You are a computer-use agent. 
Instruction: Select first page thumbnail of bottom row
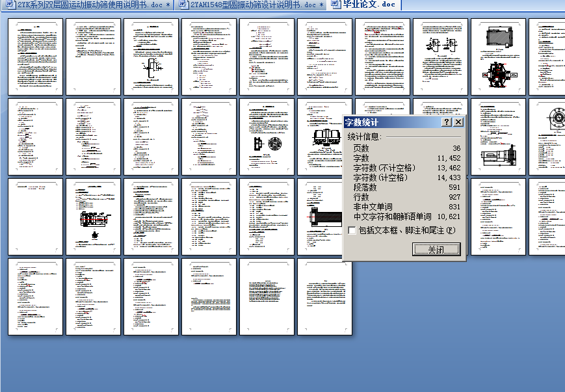[x=35, y=296]
